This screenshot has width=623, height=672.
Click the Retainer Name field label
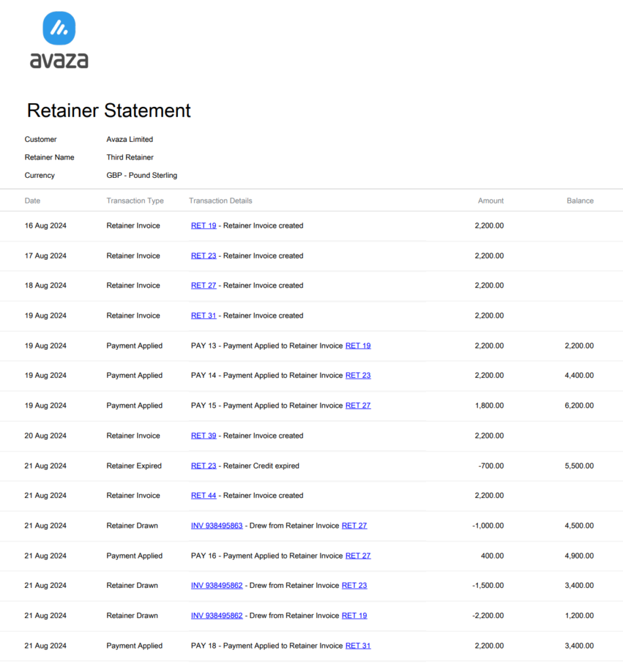coord(49,157)
